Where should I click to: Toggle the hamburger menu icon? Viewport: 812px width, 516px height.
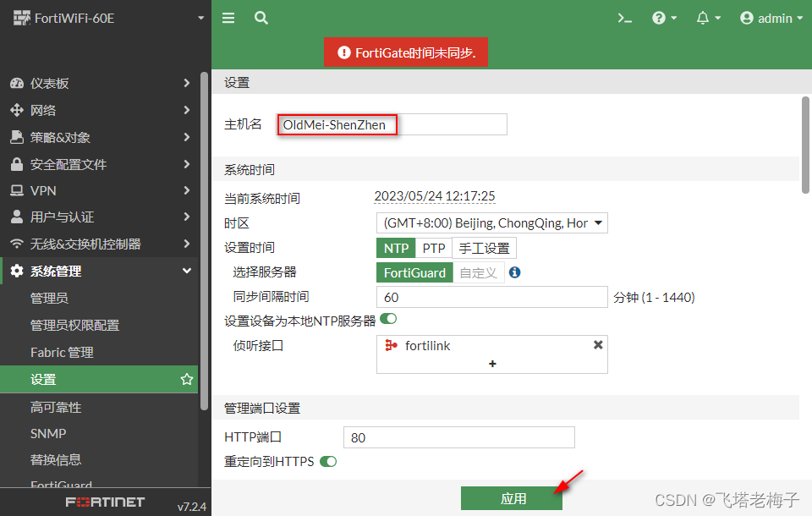(228, 18)
